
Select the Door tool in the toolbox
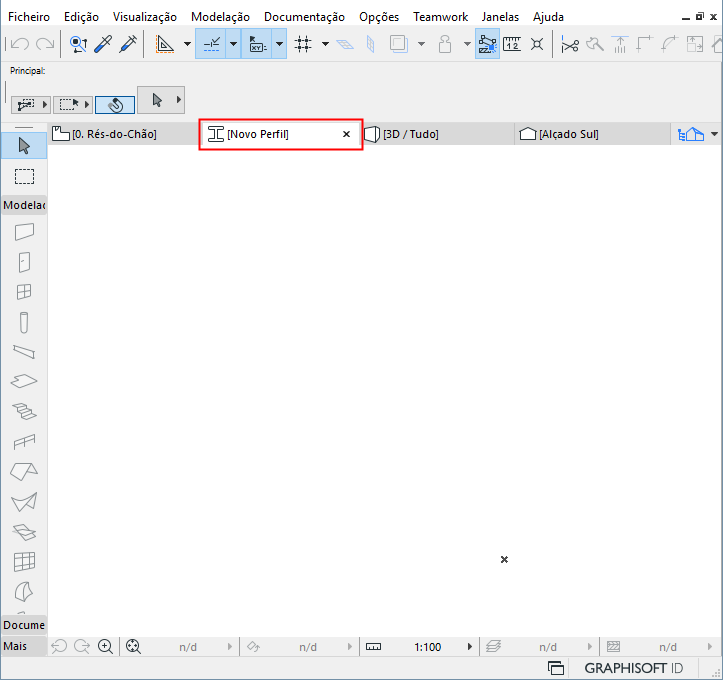[x=24, y=262]
